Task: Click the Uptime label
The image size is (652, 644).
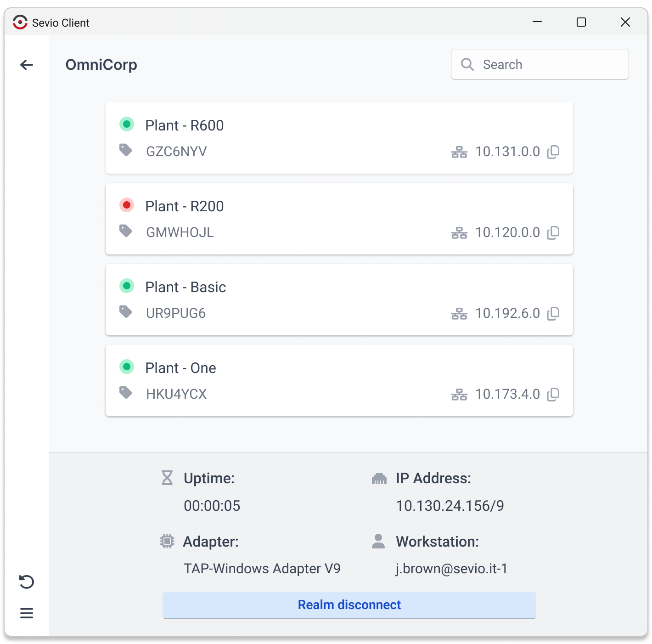Action: [x=209, y=478]
